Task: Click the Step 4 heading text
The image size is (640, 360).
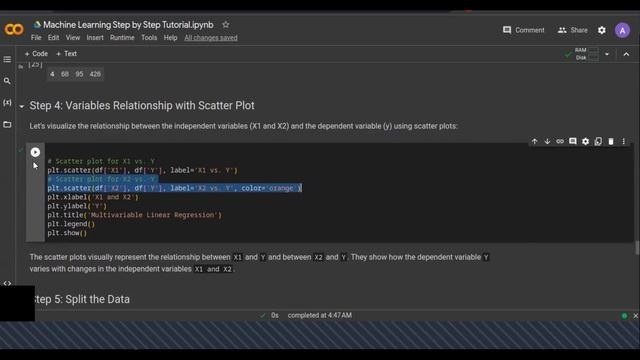Action: pyautogui.click(x=142, y=106)
